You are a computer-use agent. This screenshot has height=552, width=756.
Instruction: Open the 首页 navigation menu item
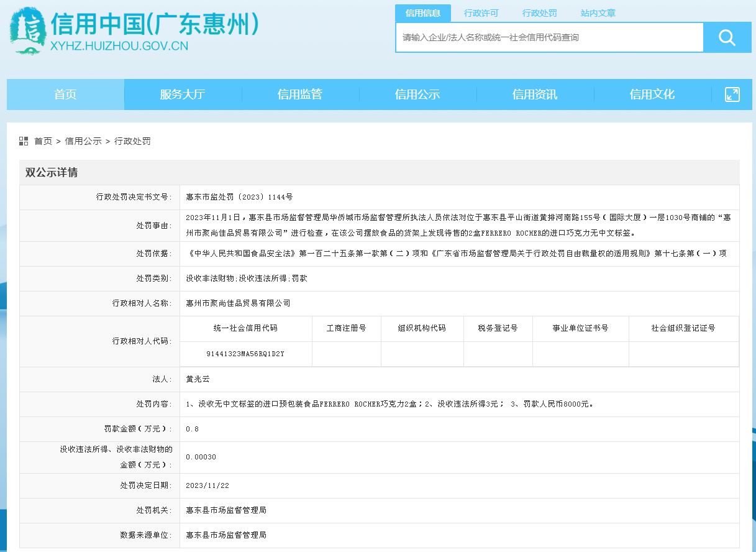pos(65,94)
